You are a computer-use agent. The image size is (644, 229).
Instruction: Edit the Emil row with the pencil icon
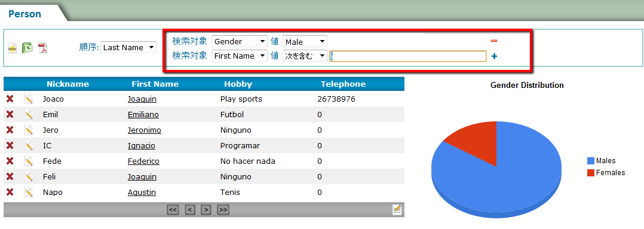28,115
